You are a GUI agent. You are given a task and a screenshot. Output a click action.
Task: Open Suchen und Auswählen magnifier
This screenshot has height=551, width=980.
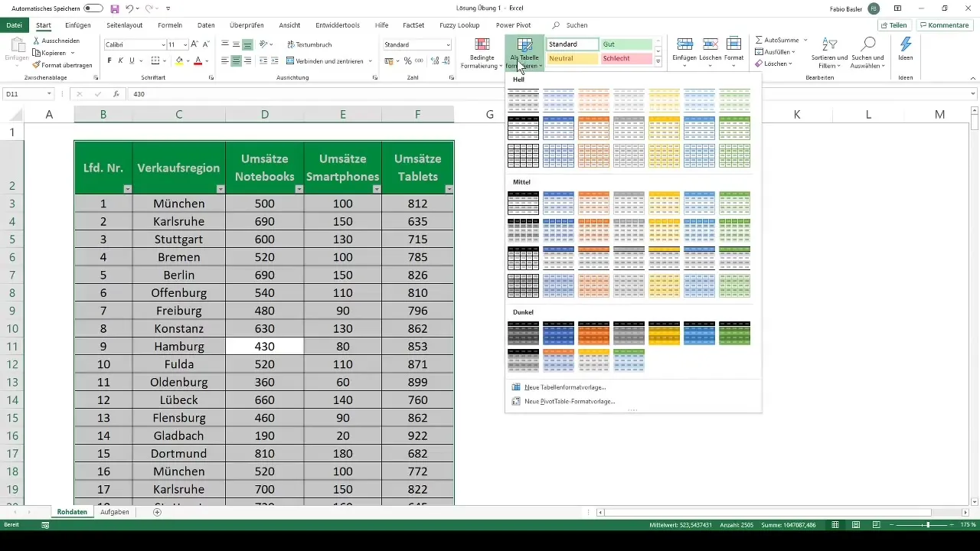pyautogui.click(x=867, y=53)
